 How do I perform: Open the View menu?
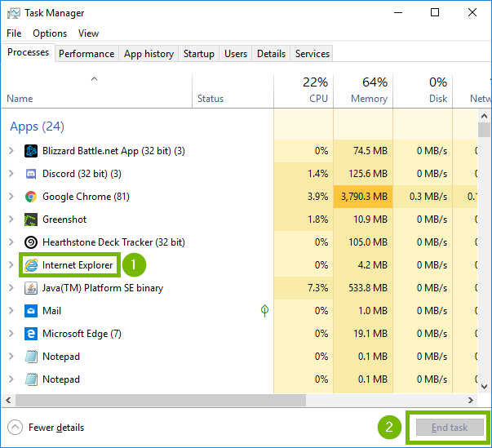[x=88, y=33]
